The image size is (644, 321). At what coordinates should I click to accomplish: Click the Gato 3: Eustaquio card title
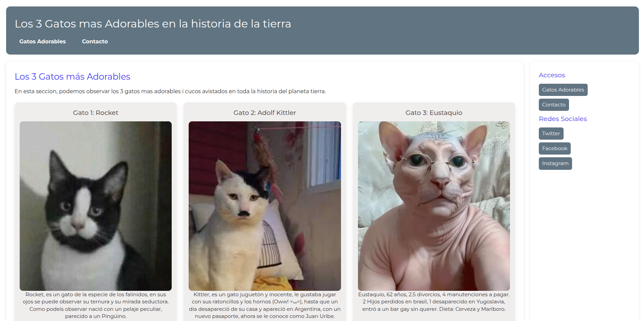coord(434,113)
